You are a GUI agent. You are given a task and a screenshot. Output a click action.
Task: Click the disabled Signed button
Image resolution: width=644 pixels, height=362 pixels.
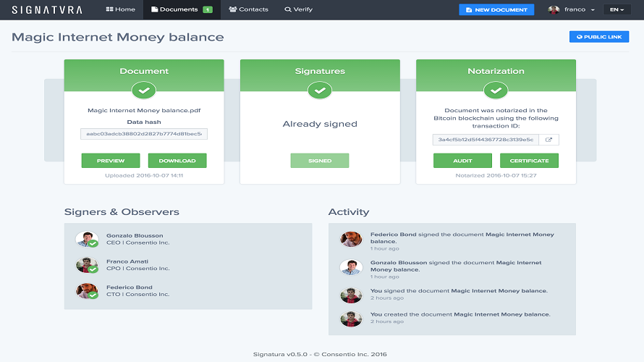tap(320, 161)
